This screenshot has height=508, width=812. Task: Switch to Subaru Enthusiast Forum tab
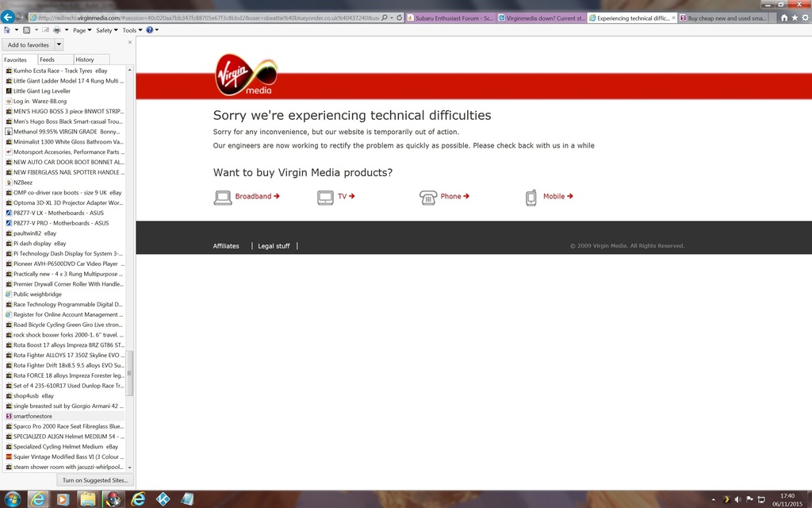(450, 18)
